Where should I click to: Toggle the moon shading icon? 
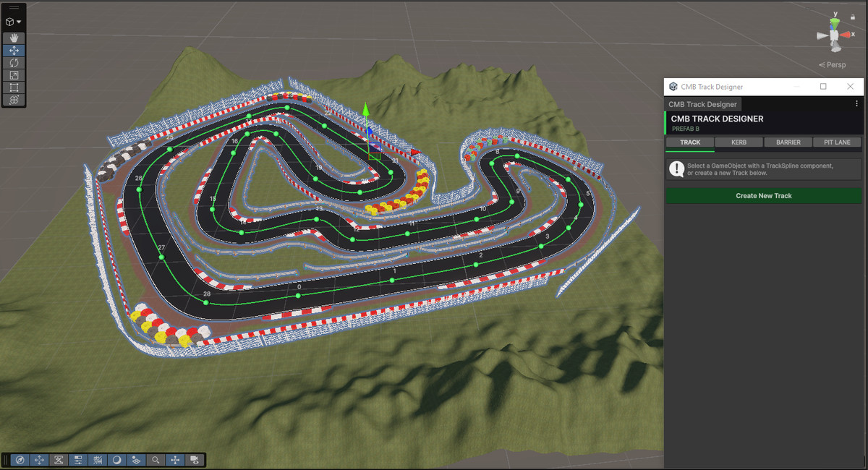(117, 460)
